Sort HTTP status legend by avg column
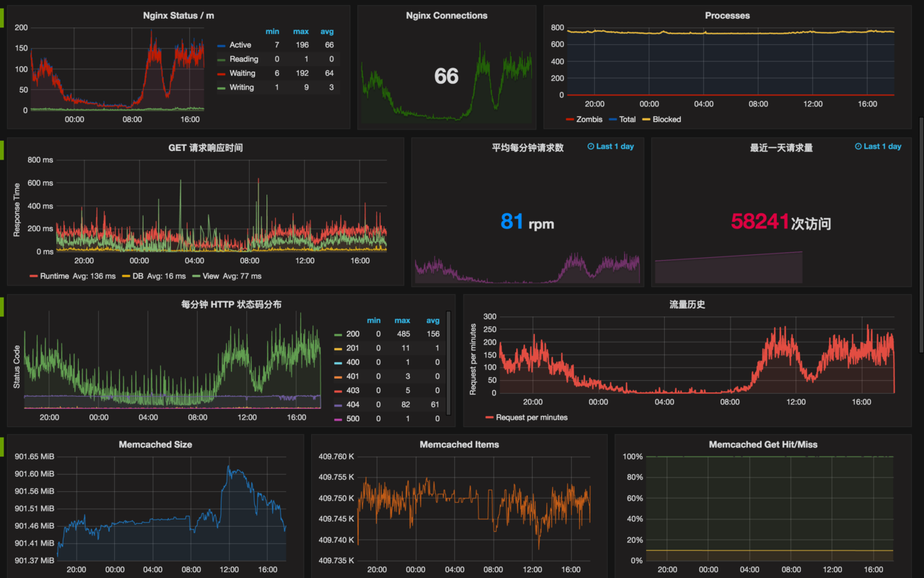 (x=432, y=321)
